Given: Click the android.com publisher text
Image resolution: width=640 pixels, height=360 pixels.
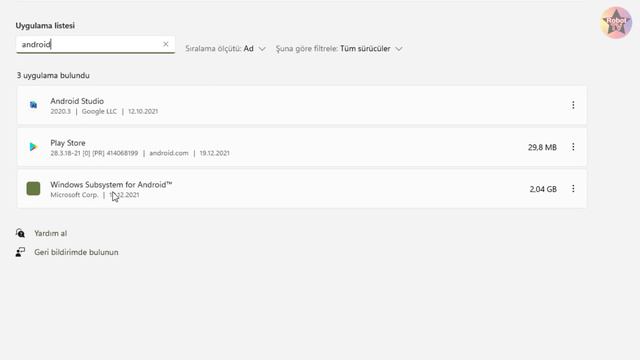Looking at the screenshot, I should point(169,153).
